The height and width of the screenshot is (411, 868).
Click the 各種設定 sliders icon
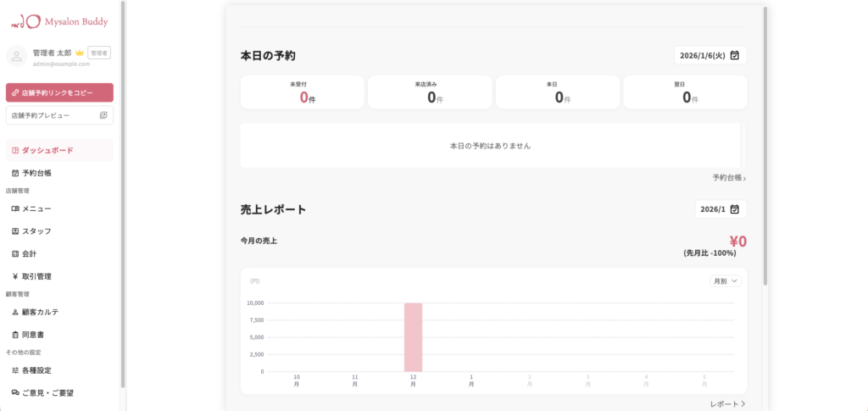pos(15,370)
